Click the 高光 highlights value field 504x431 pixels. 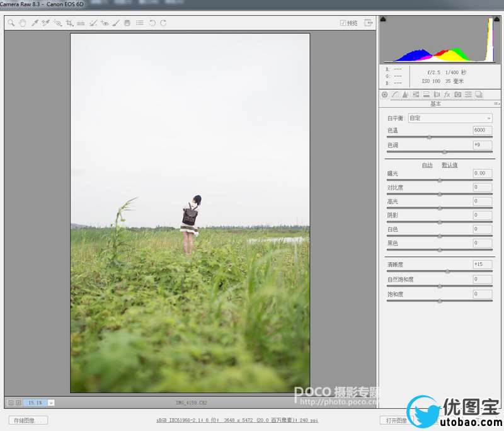coord(482,201)
